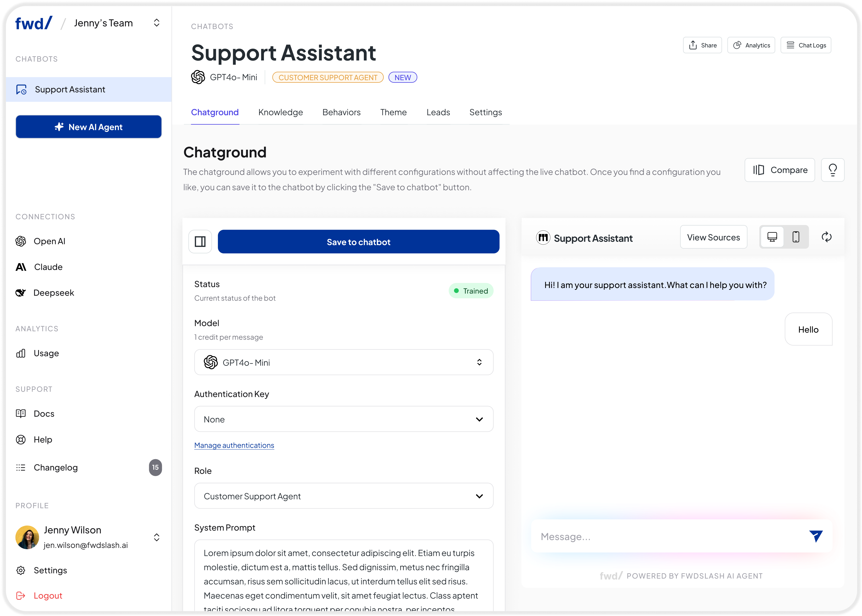862x616 pixels.
Task: Click the Powered by Fwdslash AI Agent footer
Action: pos(681,576)
